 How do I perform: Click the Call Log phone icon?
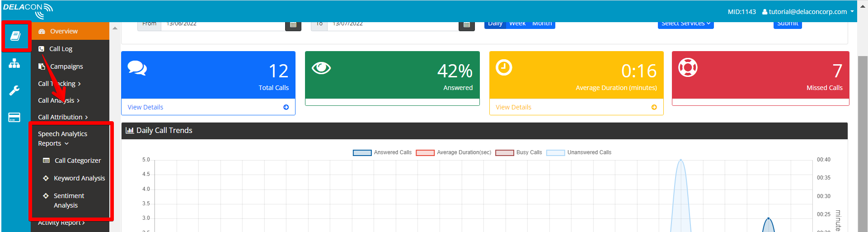[x=42, y=49]
